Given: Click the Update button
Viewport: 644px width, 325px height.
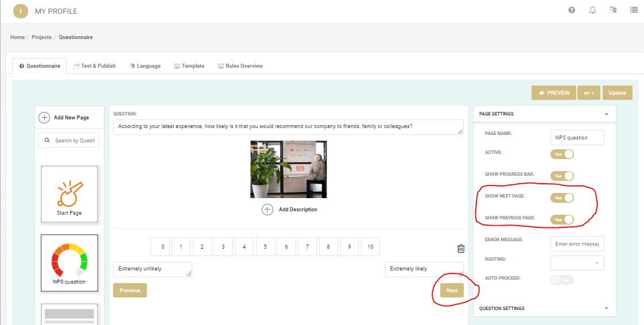Looking at the screenshot, I should coord(617,93).
